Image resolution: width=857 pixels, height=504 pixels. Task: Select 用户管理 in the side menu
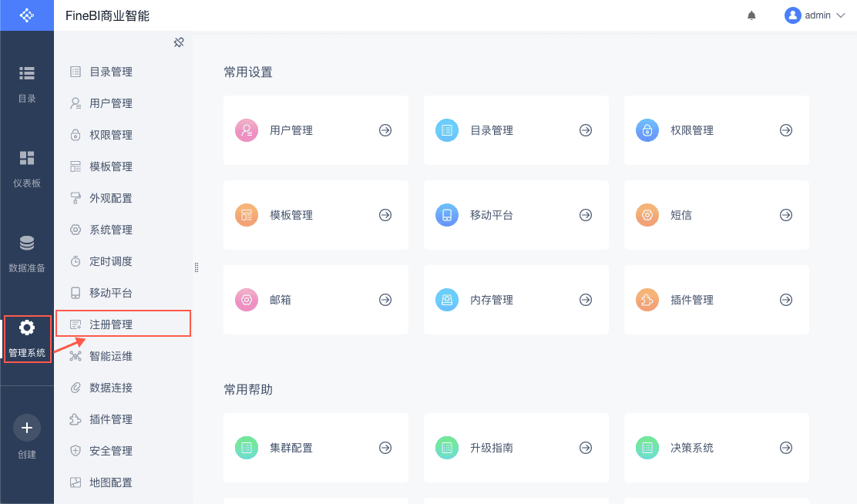(111, 103)
